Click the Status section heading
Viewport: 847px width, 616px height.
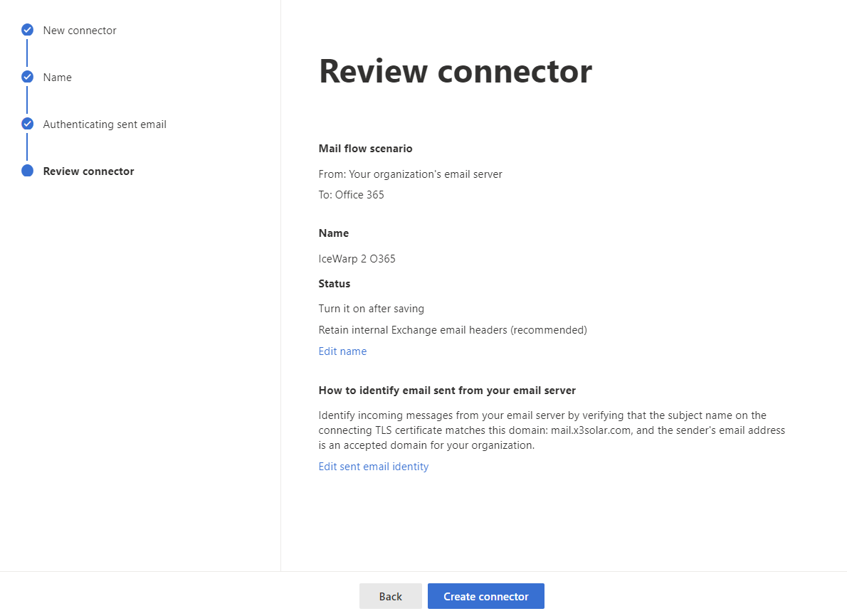(335, 283)
